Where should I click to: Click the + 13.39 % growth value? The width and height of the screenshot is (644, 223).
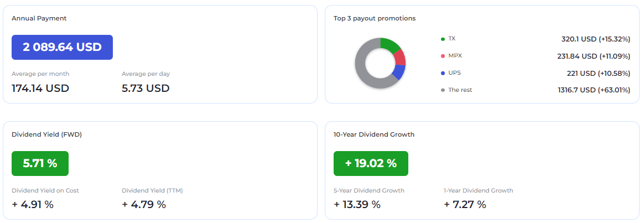pos(357,205)
